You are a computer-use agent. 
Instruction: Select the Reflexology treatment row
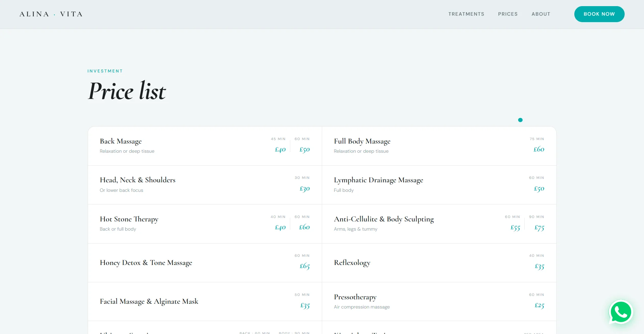click(x=352, y=263)
